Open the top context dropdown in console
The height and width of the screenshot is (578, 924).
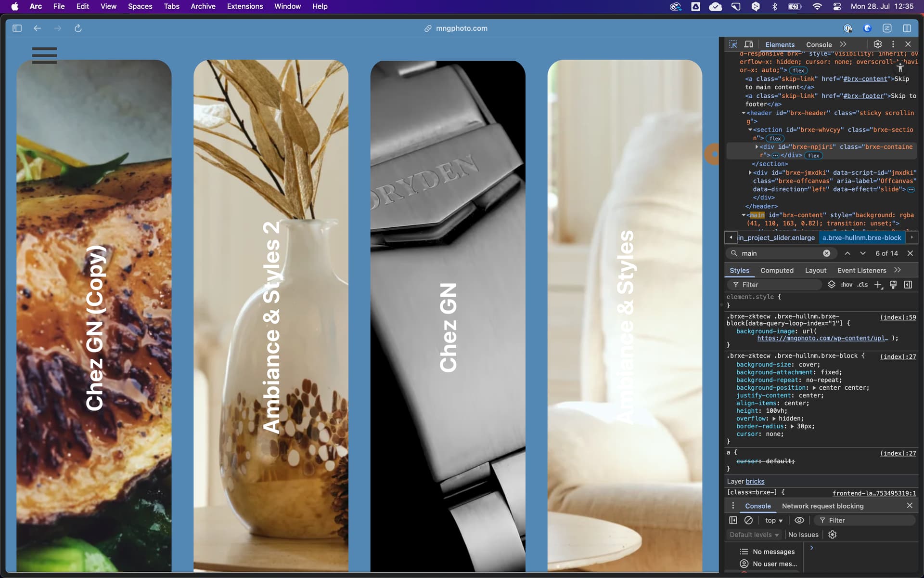(774, 520)
